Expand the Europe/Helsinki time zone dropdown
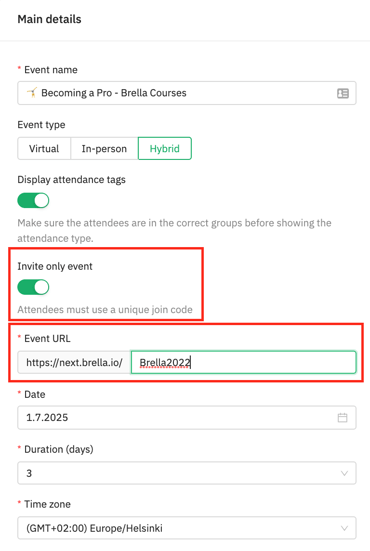The width and height of the screenshot is (370, 551). click(x=187, y=528)
